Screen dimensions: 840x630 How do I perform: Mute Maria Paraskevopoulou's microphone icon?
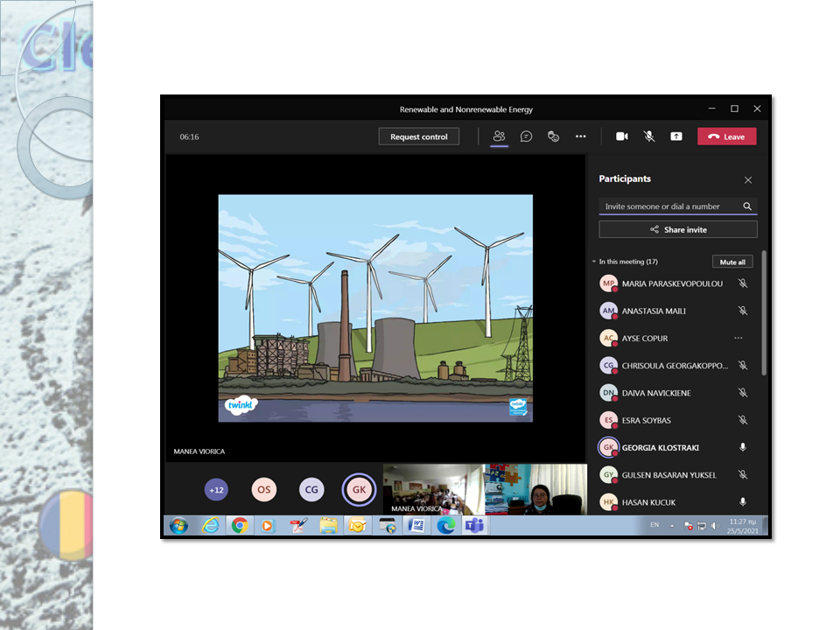coord(743,283)
